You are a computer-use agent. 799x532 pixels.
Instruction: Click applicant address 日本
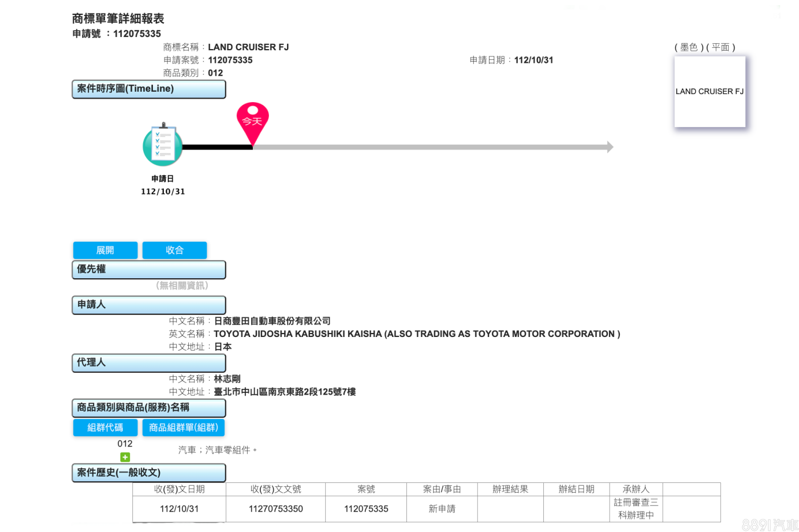pos(223,347)
